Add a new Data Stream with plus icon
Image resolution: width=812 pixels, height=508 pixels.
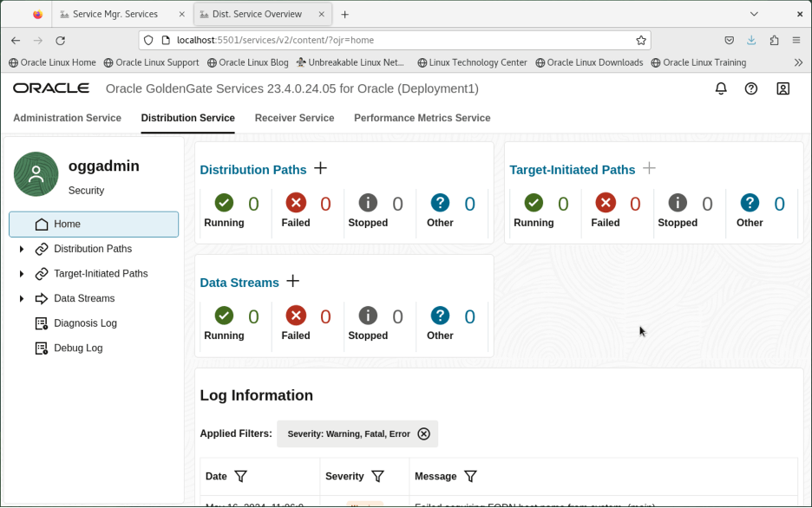293,281
